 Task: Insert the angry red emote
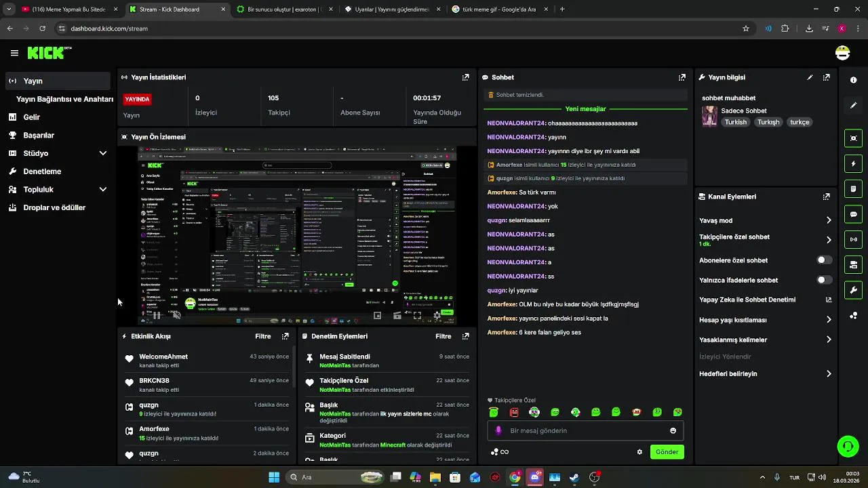click(514, 412)
